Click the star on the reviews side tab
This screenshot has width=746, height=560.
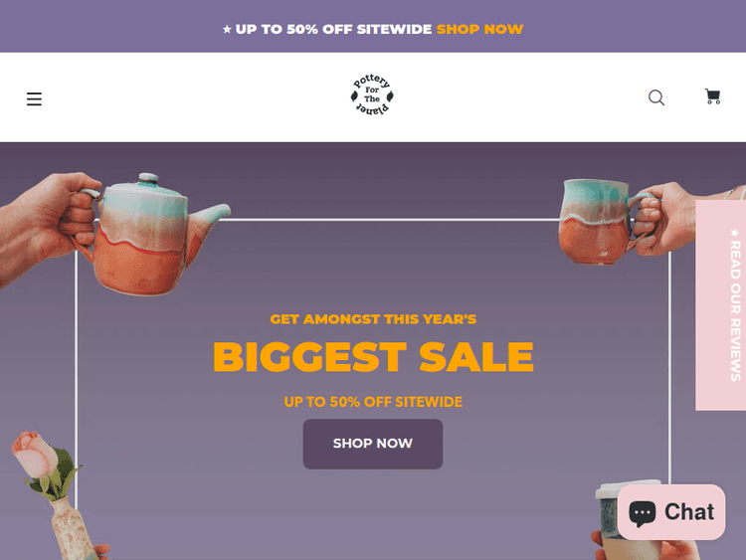point(735,233)
